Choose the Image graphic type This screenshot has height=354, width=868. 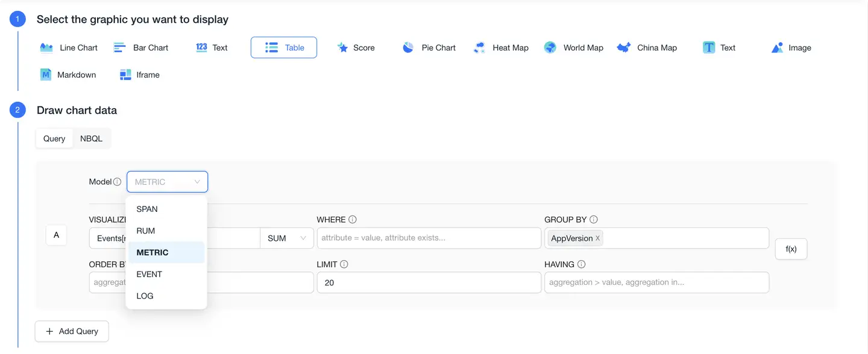point(791,48)
